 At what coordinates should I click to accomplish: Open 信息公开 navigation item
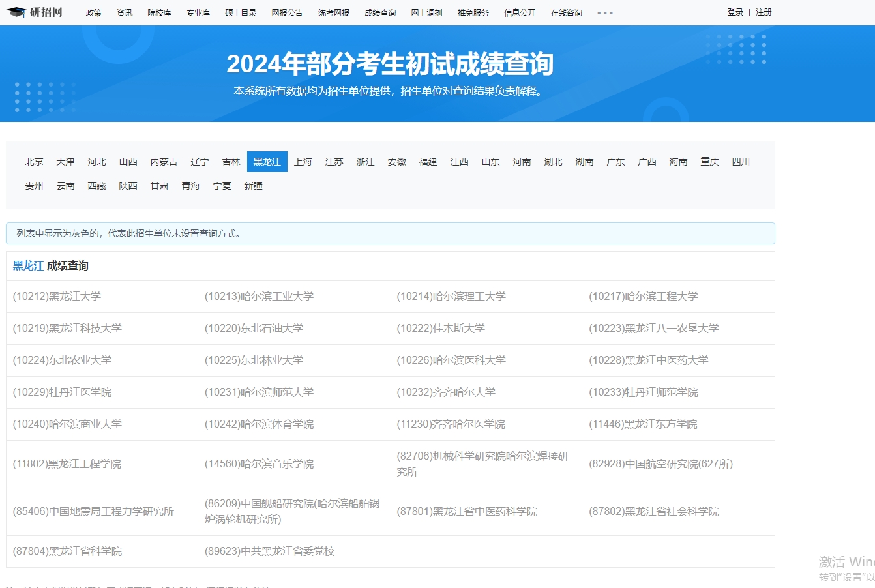click(x=520, y=12)
